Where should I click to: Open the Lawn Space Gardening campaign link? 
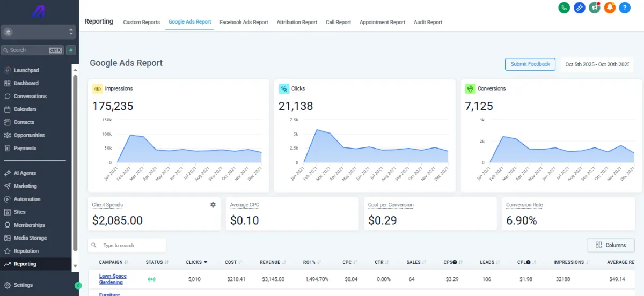pos(113,279)
